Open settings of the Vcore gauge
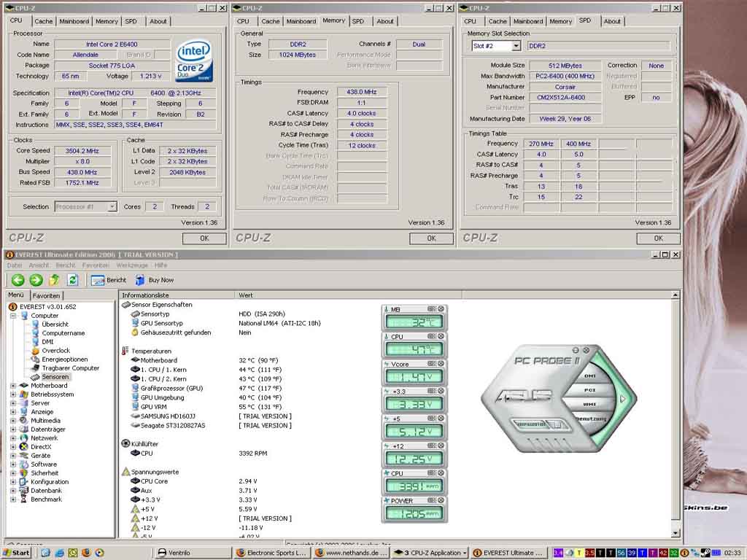Screen dimensions: 747x560 (432, 364)
